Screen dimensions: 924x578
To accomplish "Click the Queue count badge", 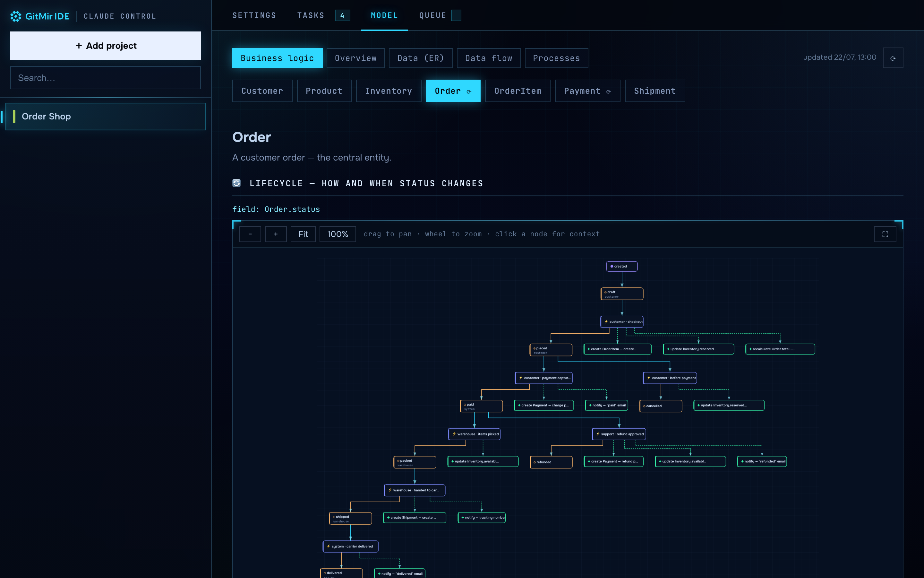I will pos(456,15).
